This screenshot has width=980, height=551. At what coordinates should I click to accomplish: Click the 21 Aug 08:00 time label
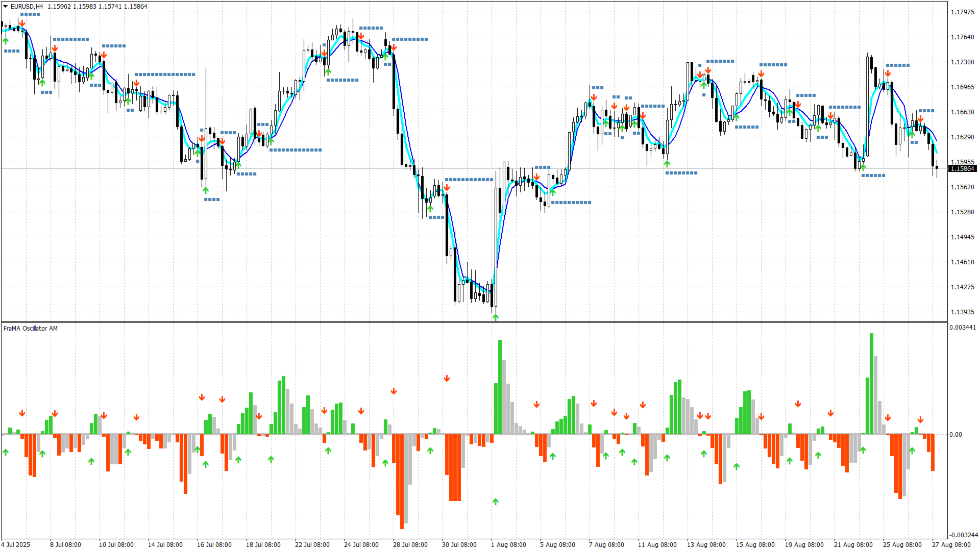click(x=853, y=545)
